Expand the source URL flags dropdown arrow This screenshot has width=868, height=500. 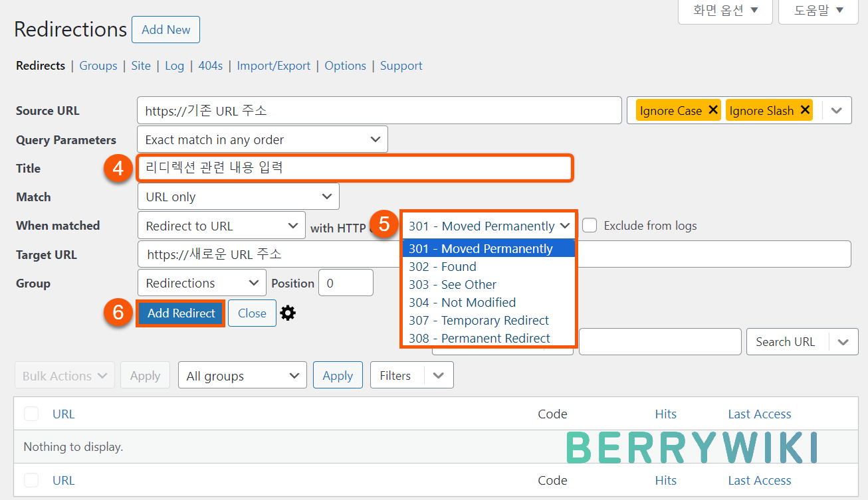pos(837,111)
